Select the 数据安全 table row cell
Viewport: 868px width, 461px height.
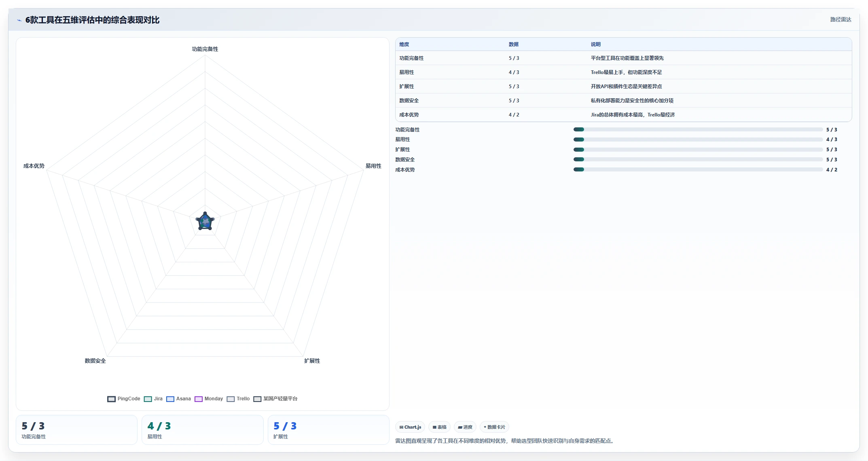409,101
